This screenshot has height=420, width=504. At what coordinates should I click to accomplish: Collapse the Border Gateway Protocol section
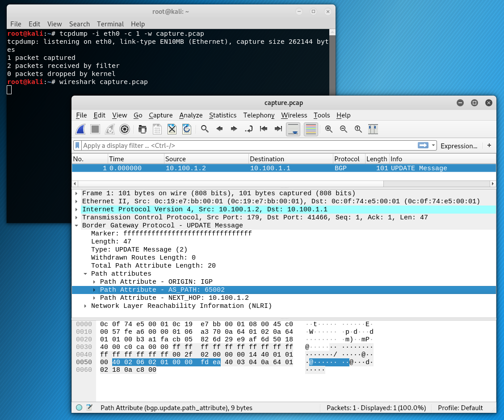point(77,226)
